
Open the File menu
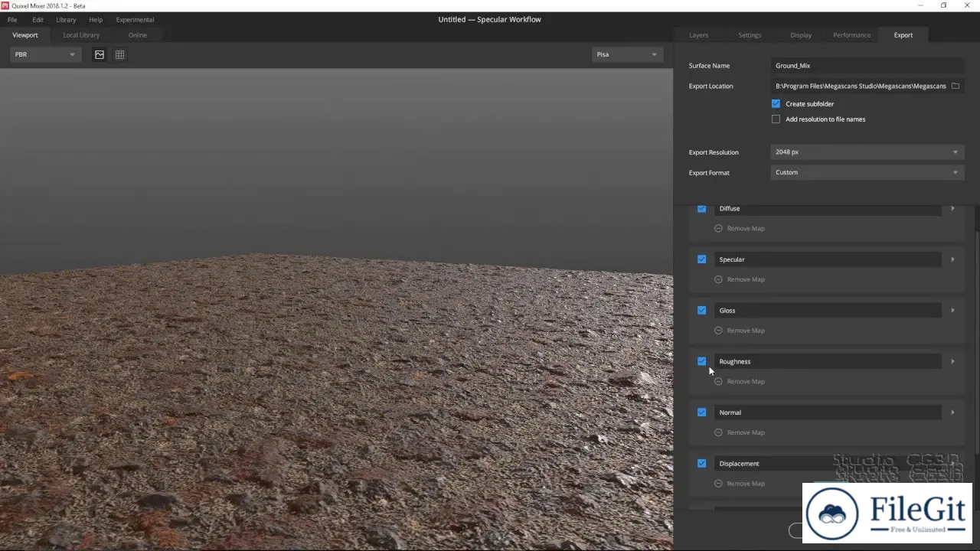[12, 19]
